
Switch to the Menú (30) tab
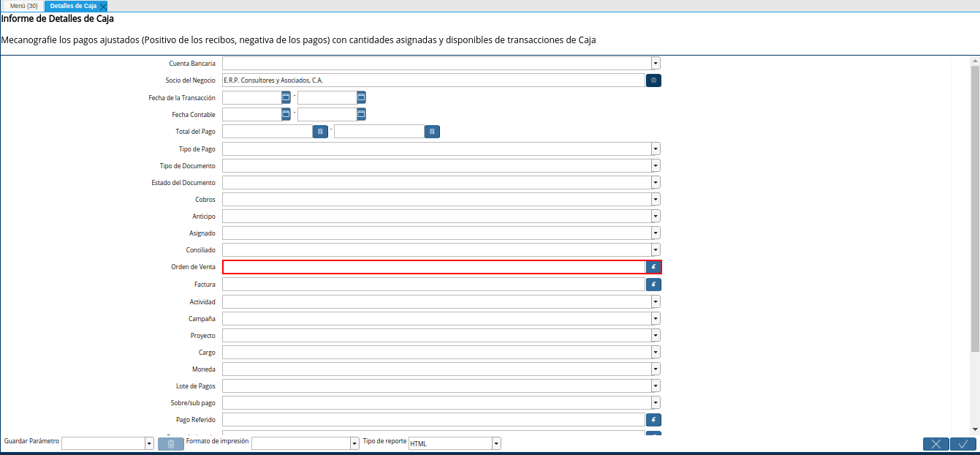[x=23, y=6]
